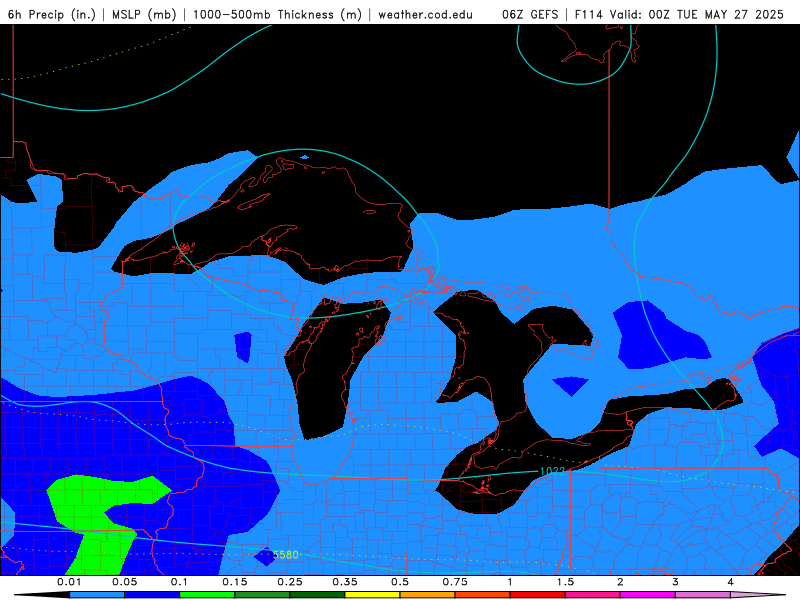Screen dimensions: 800x600
Task: Click the 0.01 legend value
Action: [x=69, y=582]
